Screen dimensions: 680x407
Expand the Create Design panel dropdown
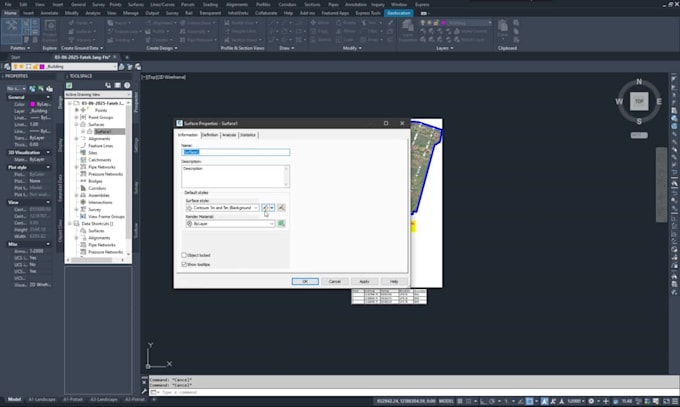click(x=162, y=48)
